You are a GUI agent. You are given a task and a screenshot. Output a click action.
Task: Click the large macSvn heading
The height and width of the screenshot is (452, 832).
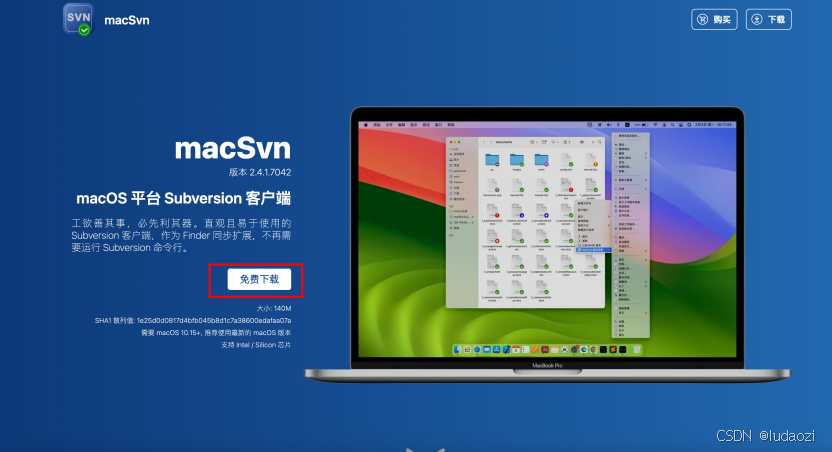click(233, 149)
